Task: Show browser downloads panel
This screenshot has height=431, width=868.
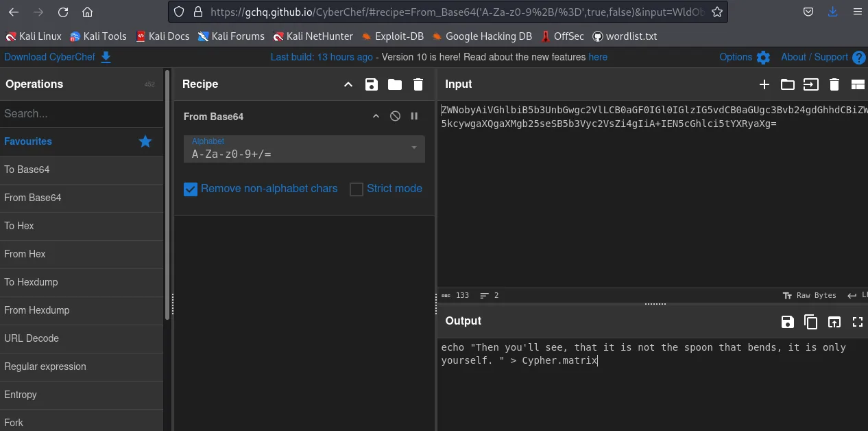Action: coord(832,12)
